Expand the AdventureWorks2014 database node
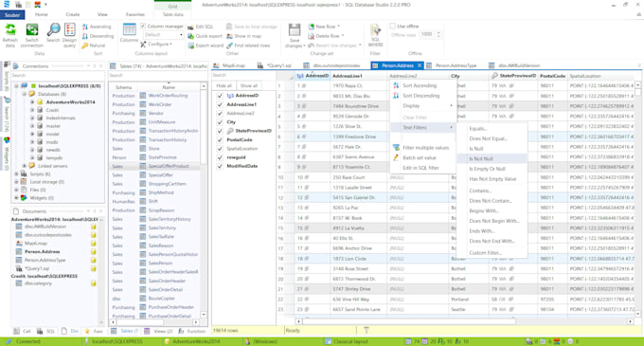644x346 pixels. tap(32, 102)
